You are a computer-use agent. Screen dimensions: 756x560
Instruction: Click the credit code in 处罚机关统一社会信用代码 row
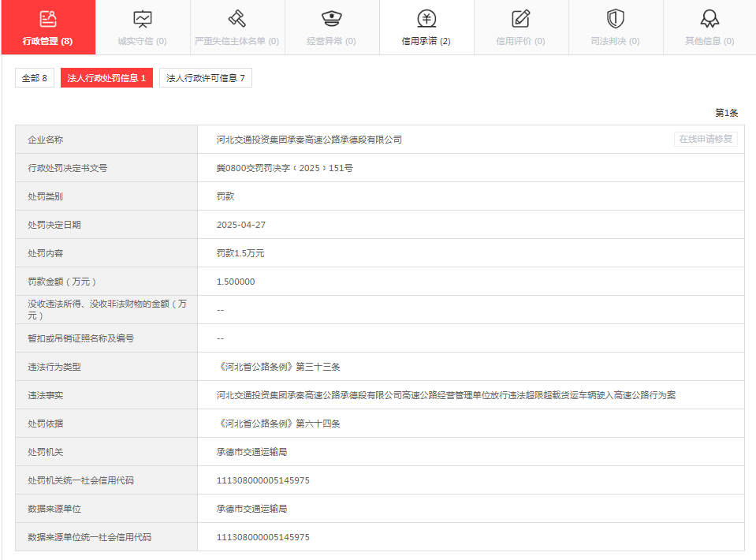[263, 480]
